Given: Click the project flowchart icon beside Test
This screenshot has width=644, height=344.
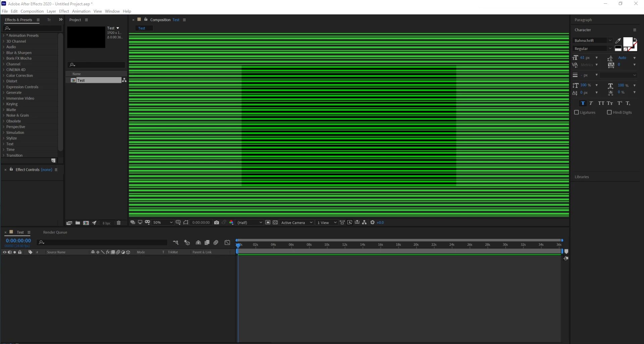Looking at the screenshot, I should click(124, 80).
